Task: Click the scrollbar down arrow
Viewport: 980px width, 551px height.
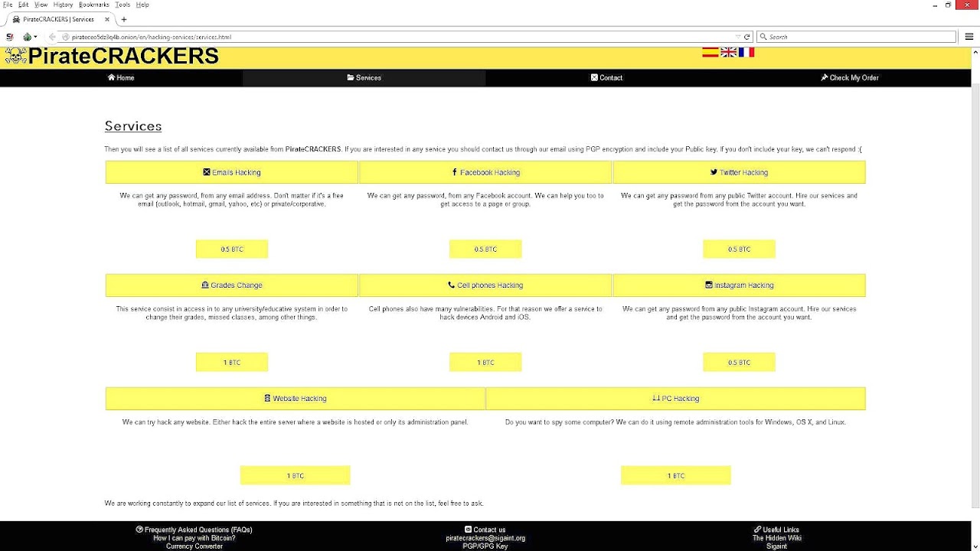Action: 975,546
